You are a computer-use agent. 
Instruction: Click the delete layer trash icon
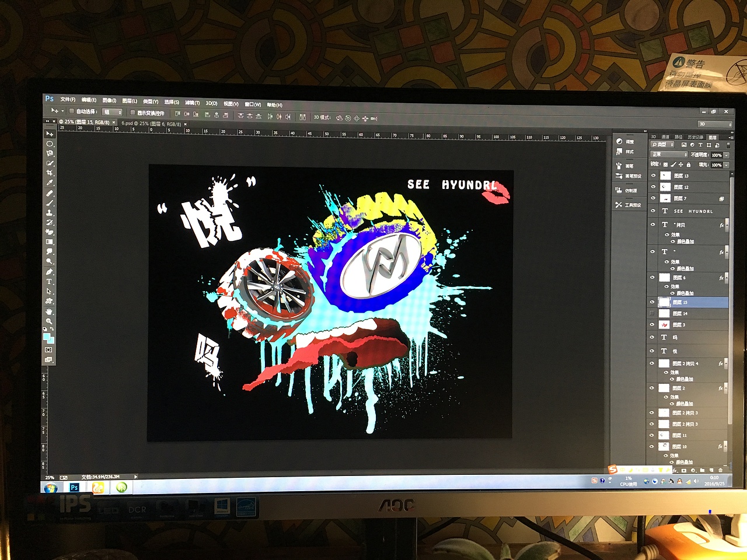(721, 470)
